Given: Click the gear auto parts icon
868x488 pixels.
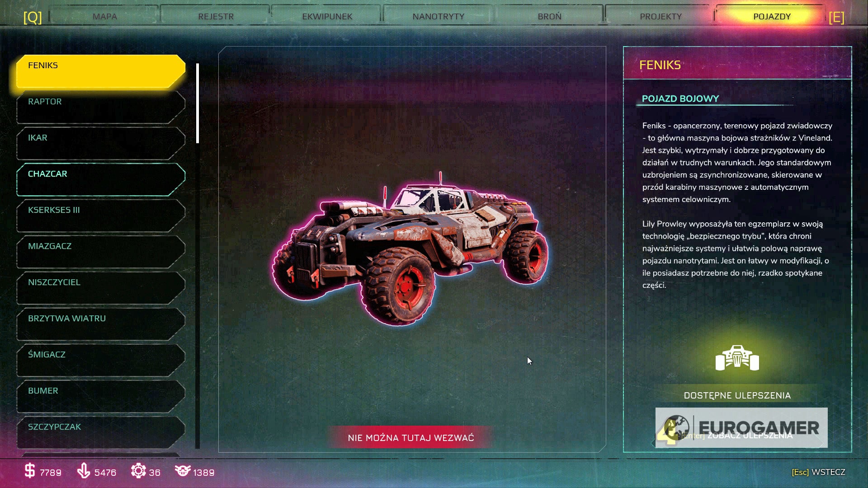Looking at the screenshot, I should click(x=138, y=471).
